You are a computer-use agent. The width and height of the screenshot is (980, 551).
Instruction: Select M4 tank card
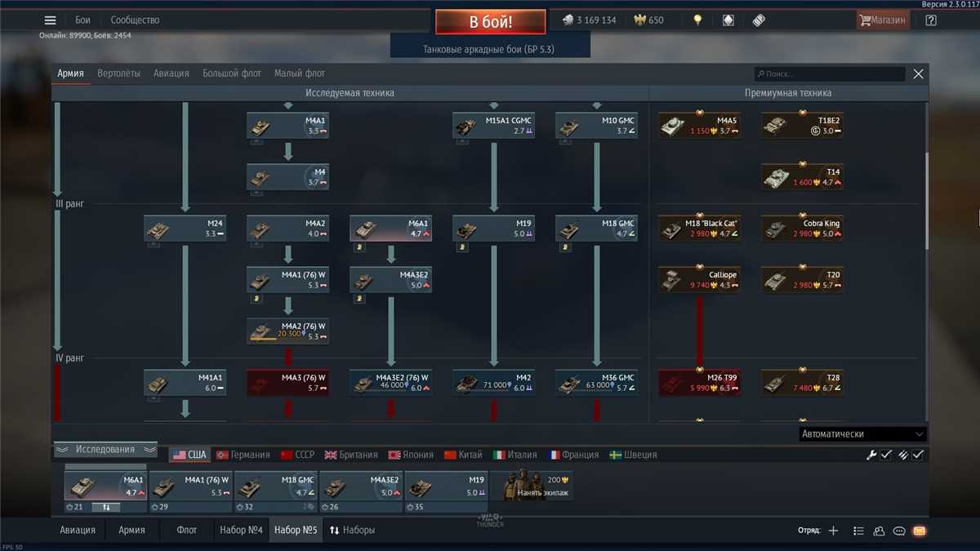pos(288,177)
